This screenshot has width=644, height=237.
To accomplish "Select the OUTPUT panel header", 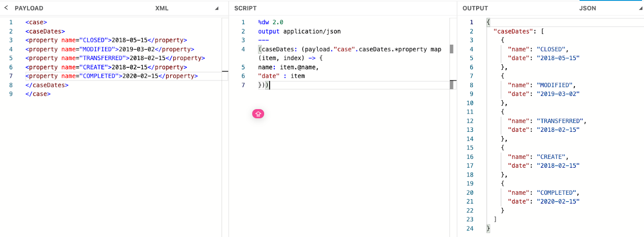I will (475, 8).
